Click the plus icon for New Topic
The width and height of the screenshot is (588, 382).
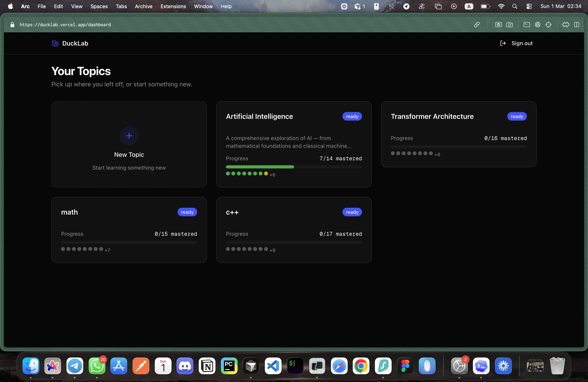[129, 136]
